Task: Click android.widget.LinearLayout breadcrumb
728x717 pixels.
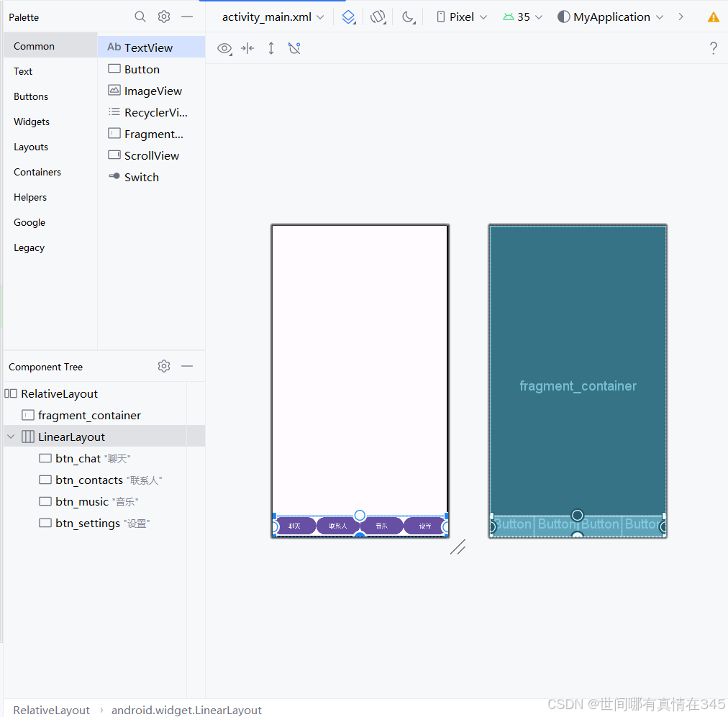Action: (186, 710)
